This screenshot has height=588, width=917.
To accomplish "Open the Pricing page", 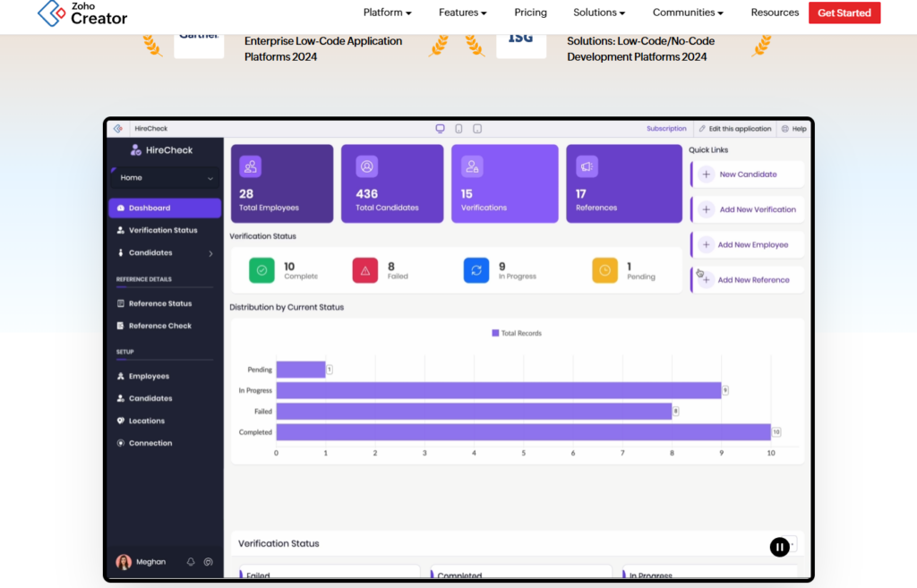I will pyautogui.click(x=530, y=13).
